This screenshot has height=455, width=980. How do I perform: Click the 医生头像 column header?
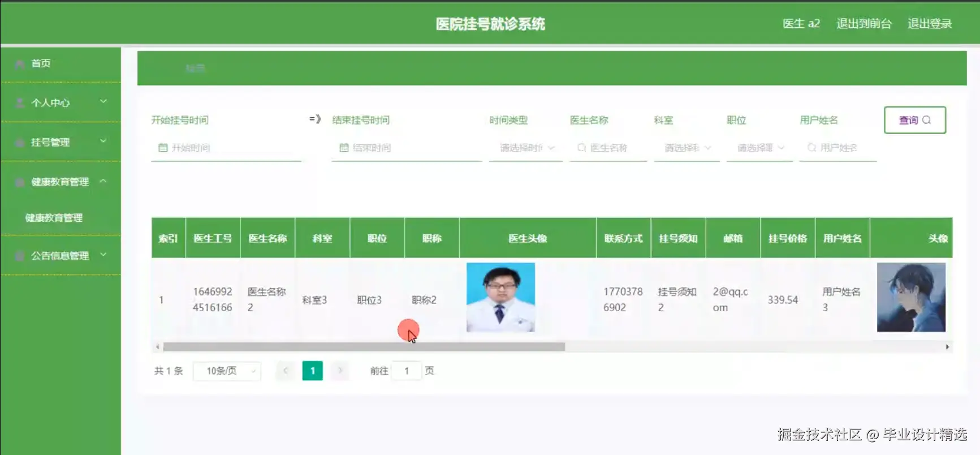(x=528, y=238)
